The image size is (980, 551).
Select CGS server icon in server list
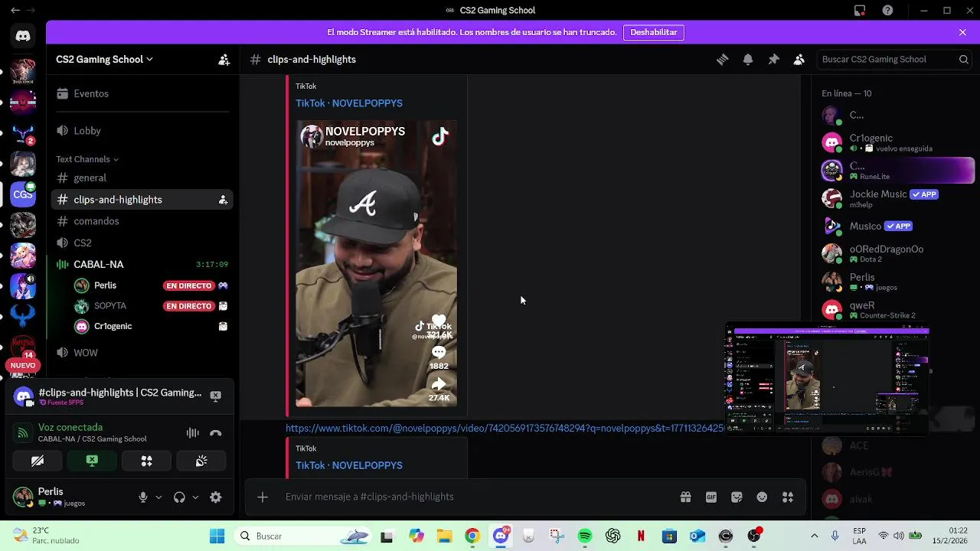(23, 194)
